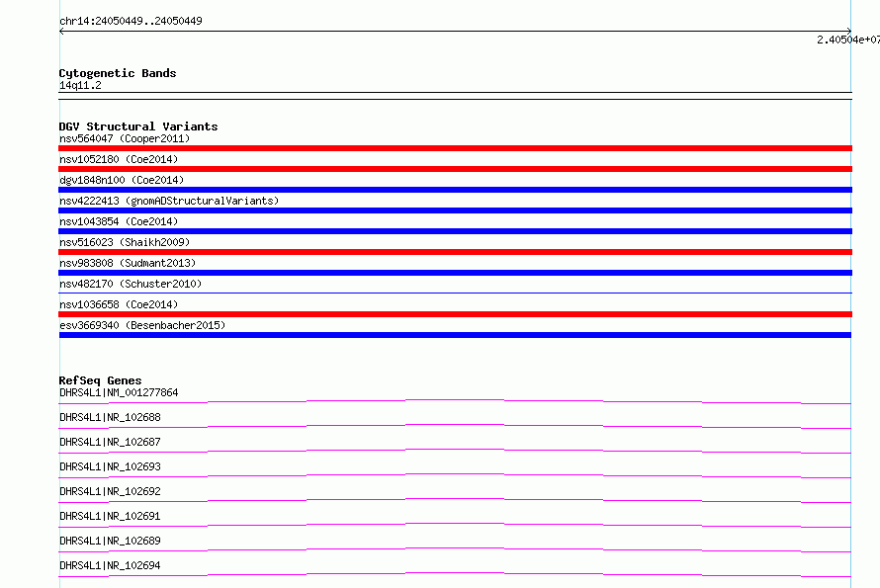Click the red bar under nsv564047
Viewport: 880px width, 588px height.
455,148
